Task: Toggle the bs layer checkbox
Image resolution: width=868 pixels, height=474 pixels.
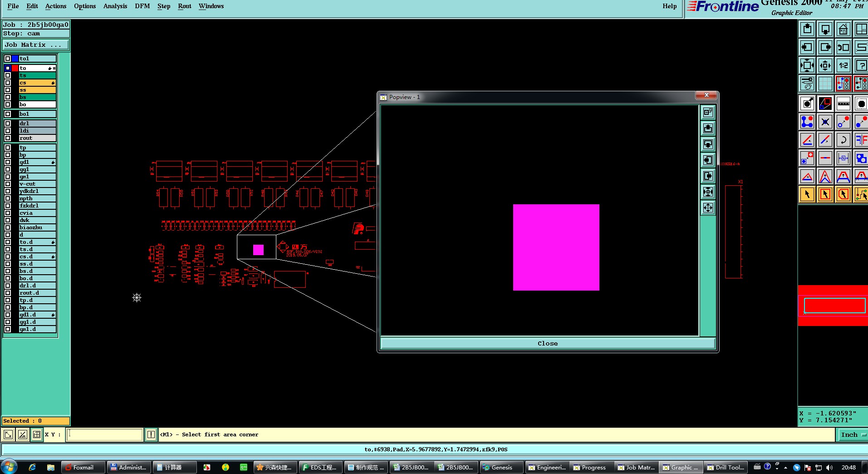Action: (8, 97)
